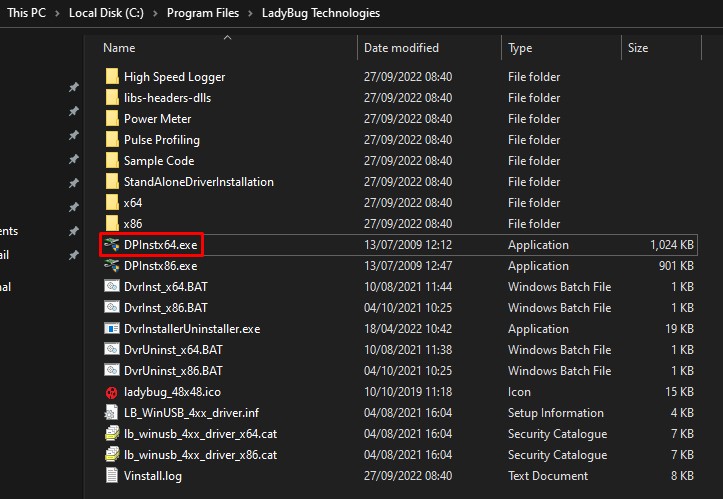This screenshot has height=499, width=723.
Task: Click the red ladybug_48x48.ico icon
Action: pos(112,392)
